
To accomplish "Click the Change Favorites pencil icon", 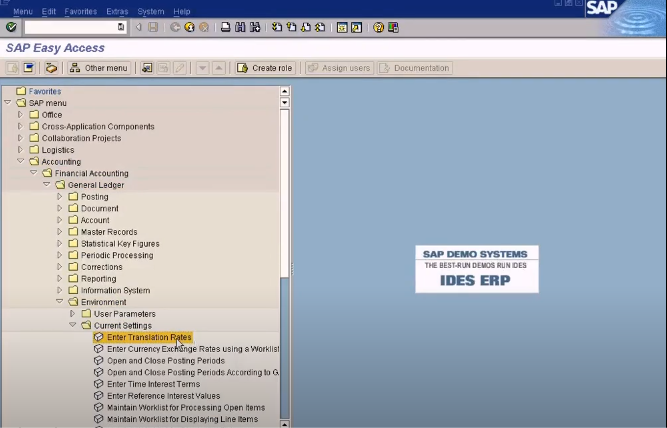I will click(180, 68).
